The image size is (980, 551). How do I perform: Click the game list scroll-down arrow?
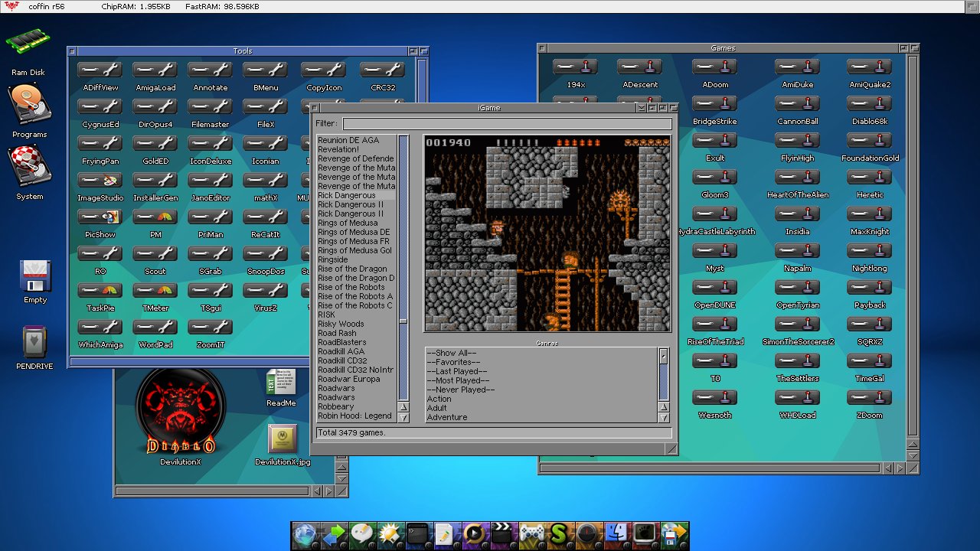pos(403,418)
